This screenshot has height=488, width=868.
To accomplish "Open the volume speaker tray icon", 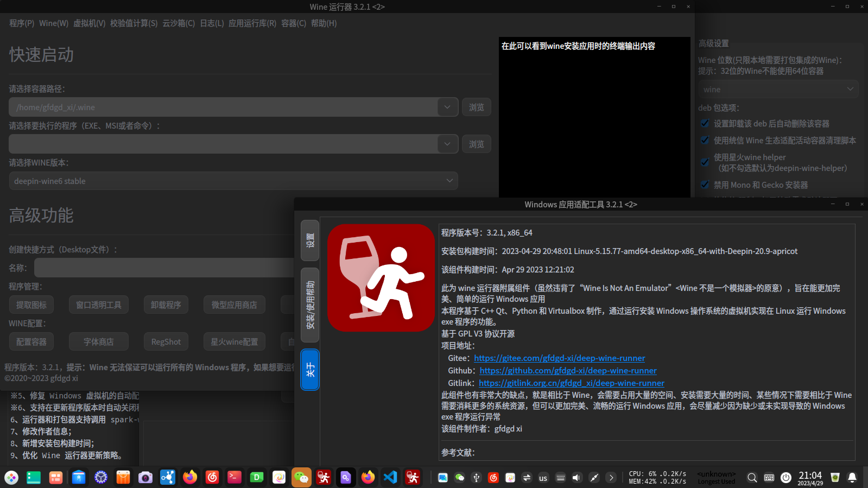I will pyautogui.click(x=576, y=478).
